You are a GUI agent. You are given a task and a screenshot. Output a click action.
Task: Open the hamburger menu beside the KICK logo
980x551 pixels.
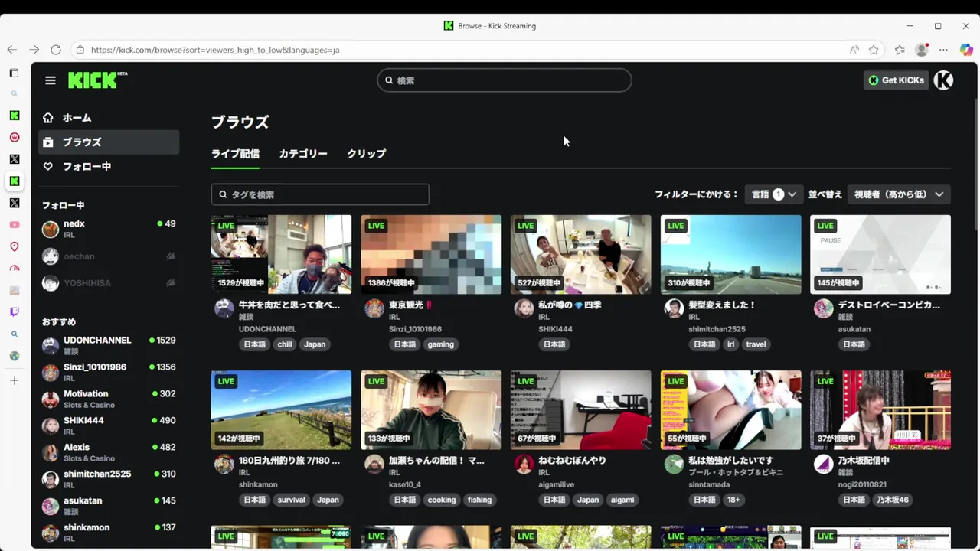click(51, 80)
